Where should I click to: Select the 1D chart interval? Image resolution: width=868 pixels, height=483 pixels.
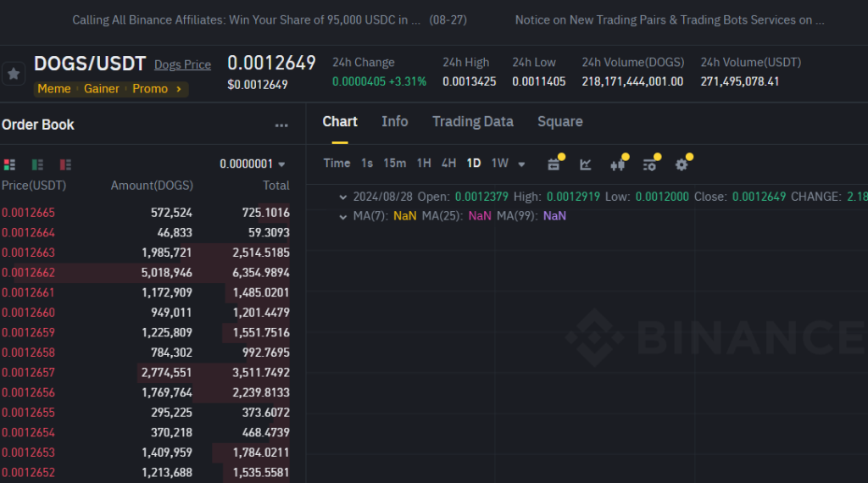pos(474,164)
